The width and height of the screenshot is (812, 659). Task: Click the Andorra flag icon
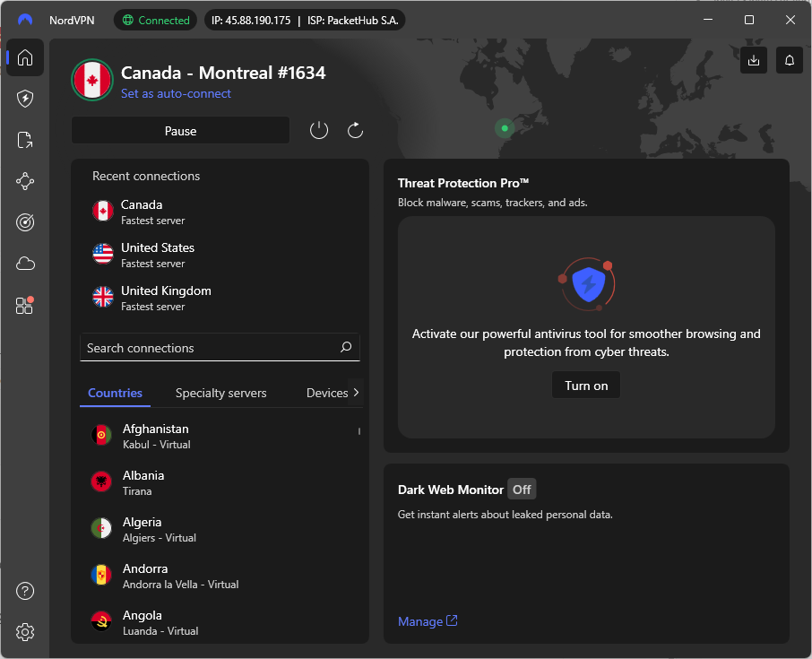point(101,575)
